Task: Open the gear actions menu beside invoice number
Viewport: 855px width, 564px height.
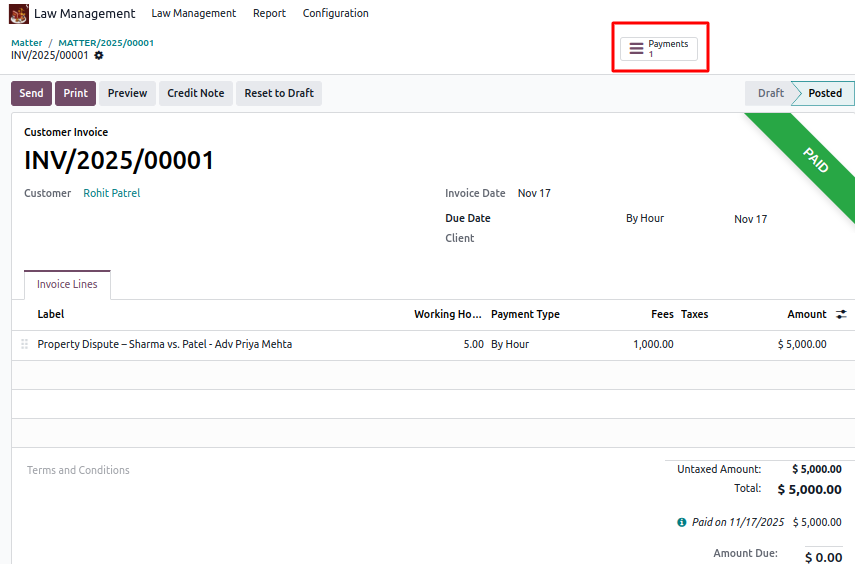Action: pos(99,56)
